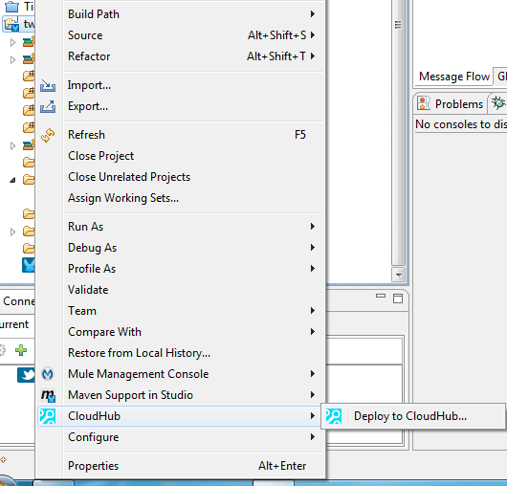Switch to the Message Flow tab
This screenshot has height=494, width=520.
454,77
